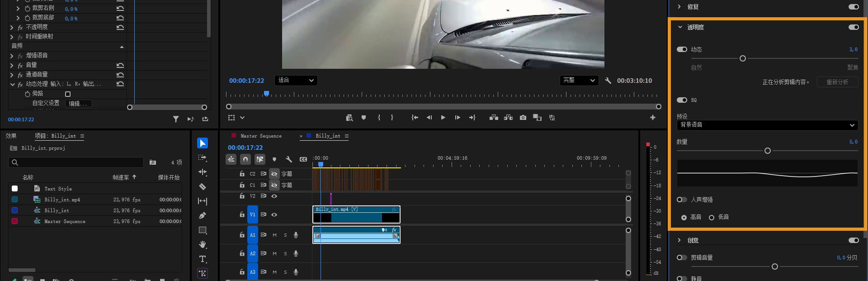Adjust the 动态 slider handle

tap(742, 58)
